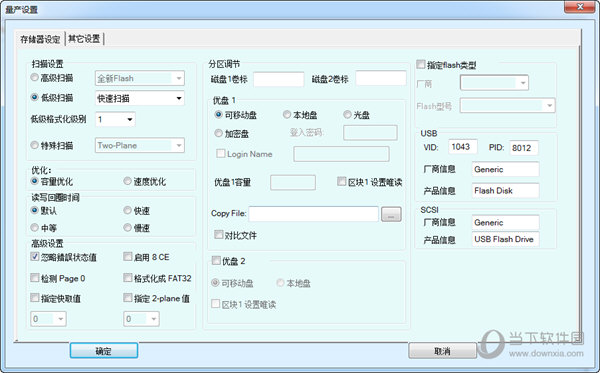Click the PID field showing 8012
Screen dimensions: 600x373
coord(524,148)
